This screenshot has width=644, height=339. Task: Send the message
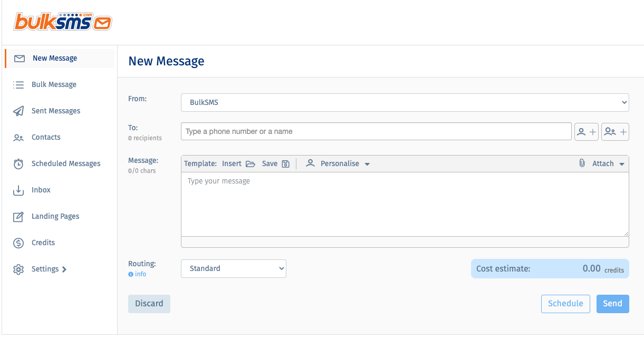[613, 304]
